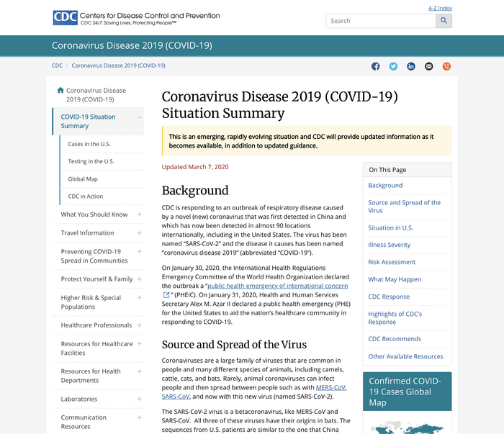
Task: Expand Resources for Healthcare Facilities
Action: (139, 344)
